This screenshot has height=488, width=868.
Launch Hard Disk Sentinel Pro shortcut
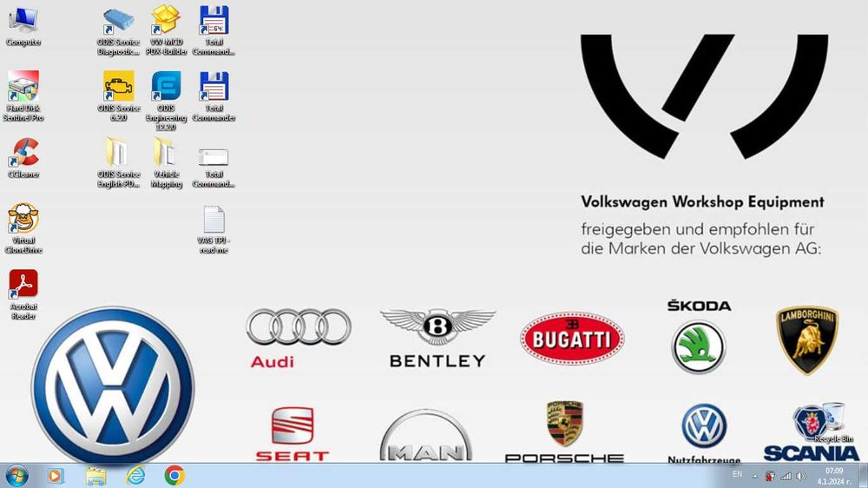(x=23, y=96)
